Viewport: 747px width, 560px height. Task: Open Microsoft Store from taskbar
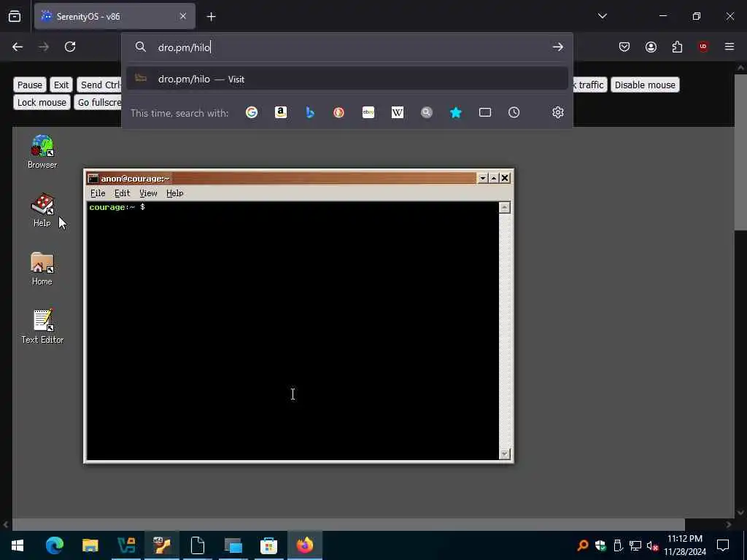268,545
